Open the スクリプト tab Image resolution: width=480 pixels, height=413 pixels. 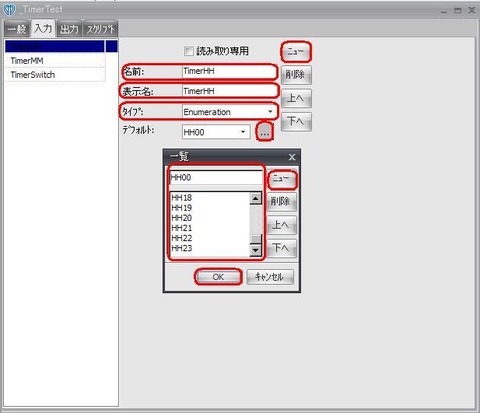pos(101,29)
